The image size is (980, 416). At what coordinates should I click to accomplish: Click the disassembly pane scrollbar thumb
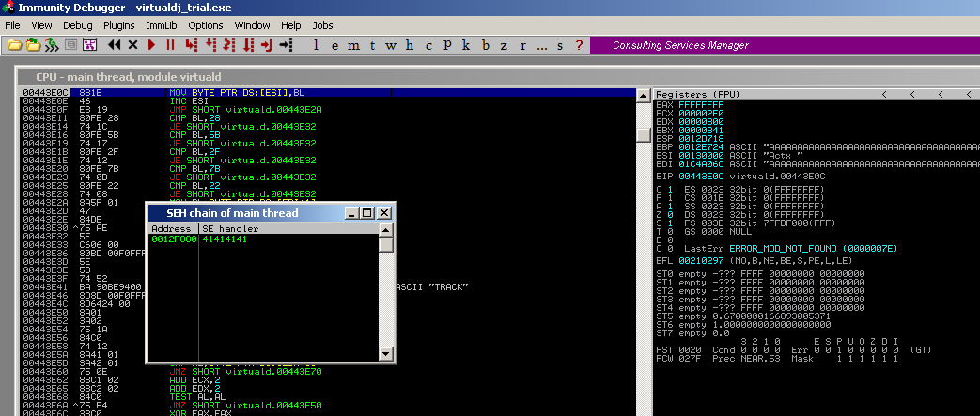tap(643, 134)
